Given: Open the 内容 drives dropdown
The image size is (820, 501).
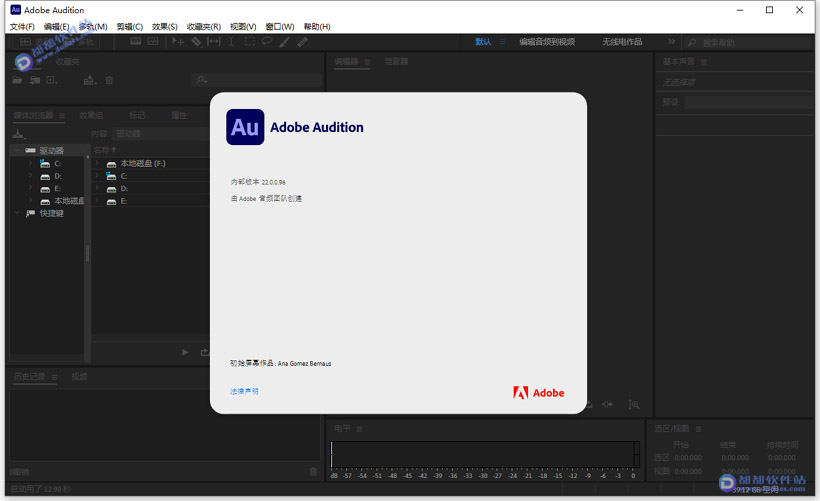Looking at the screenshot, I should [161, 134].
